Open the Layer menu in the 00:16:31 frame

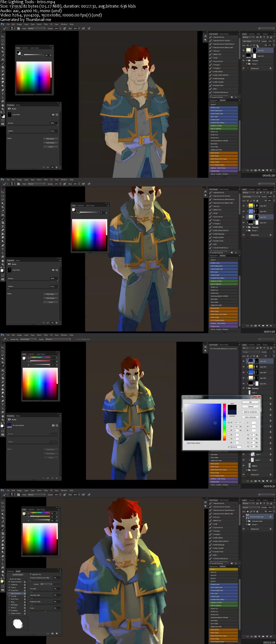[26, 335]
